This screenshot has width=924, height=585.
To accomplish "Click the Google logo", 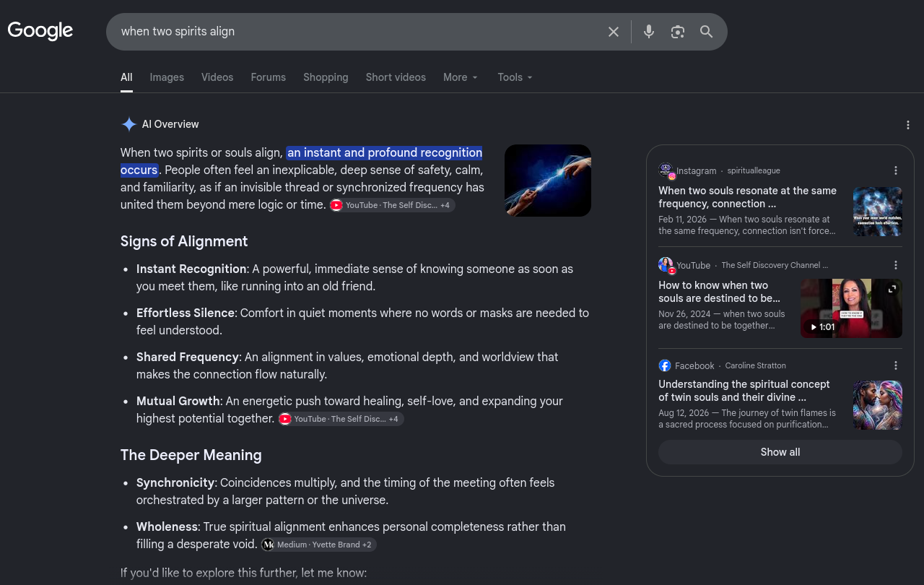I will click(x=40, y=31).
